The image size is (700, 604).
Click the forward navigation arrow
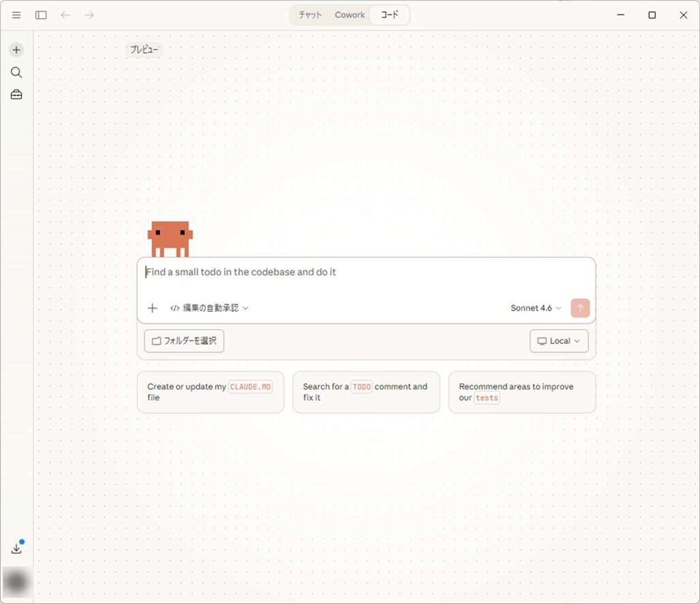point(89,15)
